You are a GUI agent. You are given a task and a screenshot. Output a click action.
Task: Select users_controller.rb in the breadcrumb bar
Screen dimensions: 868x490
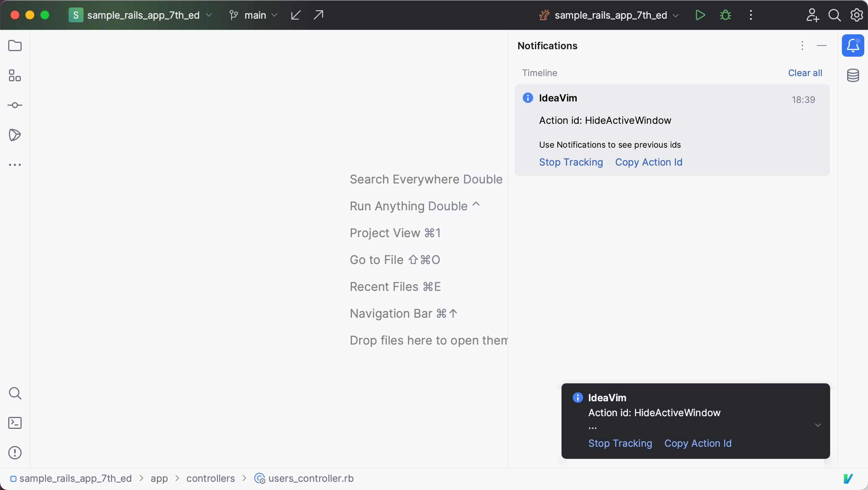(x=311, y=478)
